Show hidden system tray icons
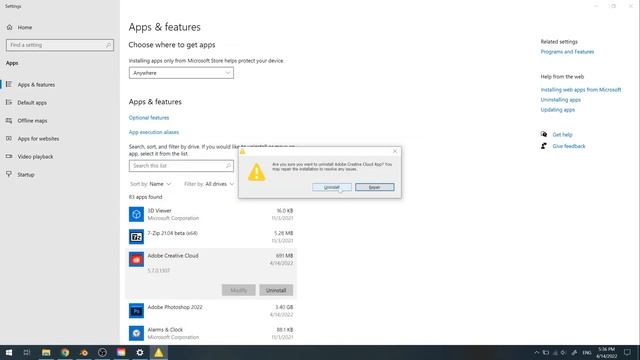640x360 pixels. [536, 352]
